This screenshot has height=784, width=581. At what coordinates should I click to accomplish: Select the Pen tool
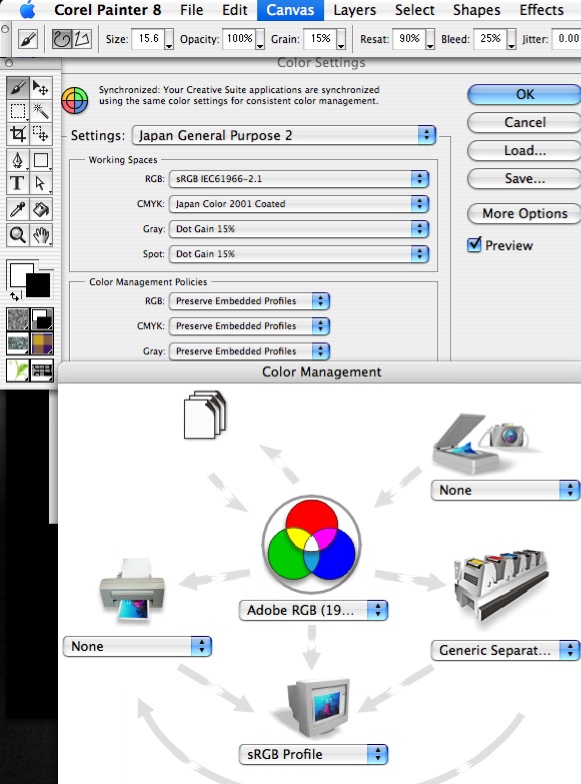18,160
